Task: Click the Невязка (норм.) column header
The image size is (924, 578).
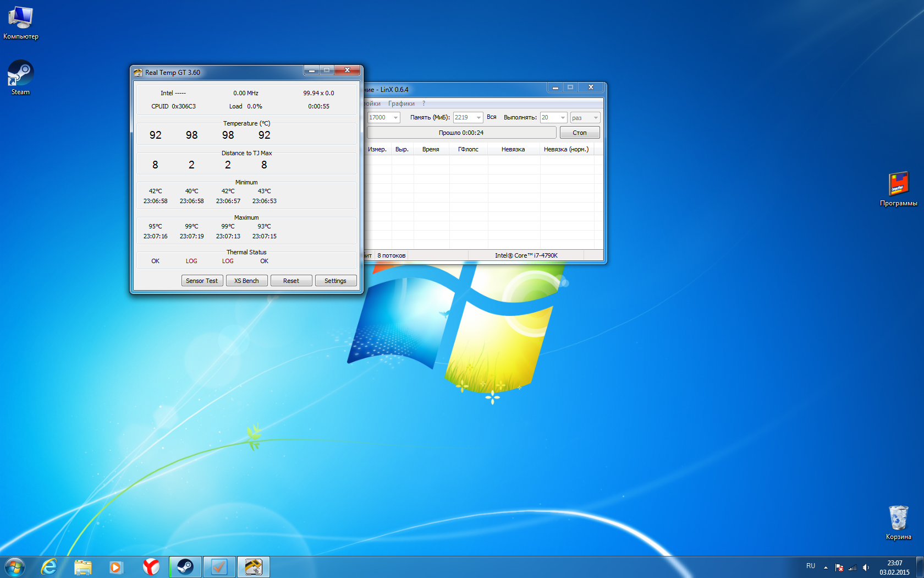Action: coord(566,149)
